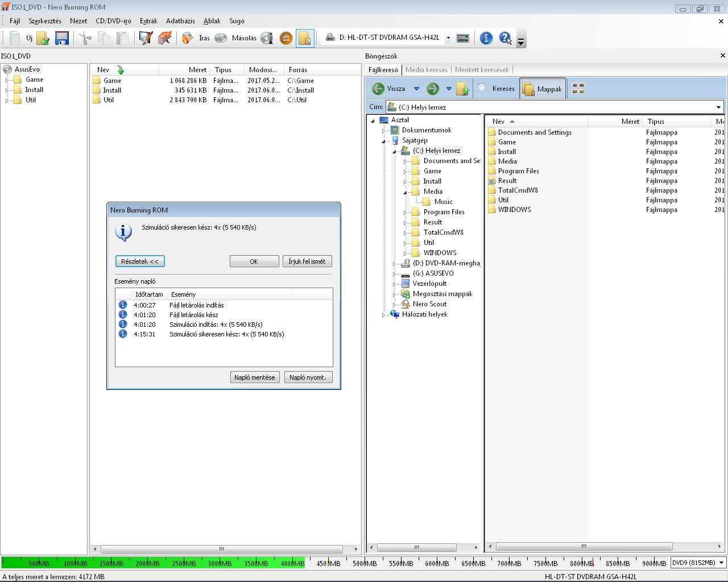Click the Írás burn icon

(x=188, y=38)
